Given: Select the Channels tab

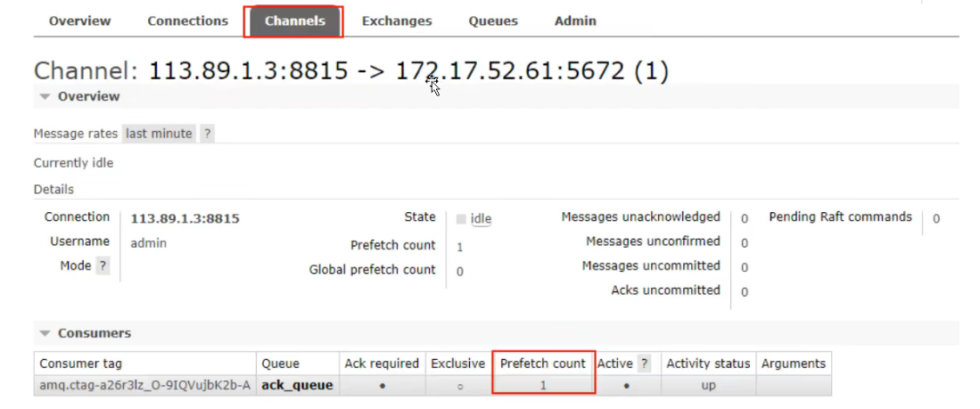Looking at the screenshot, I should click(x=294, y=21).
